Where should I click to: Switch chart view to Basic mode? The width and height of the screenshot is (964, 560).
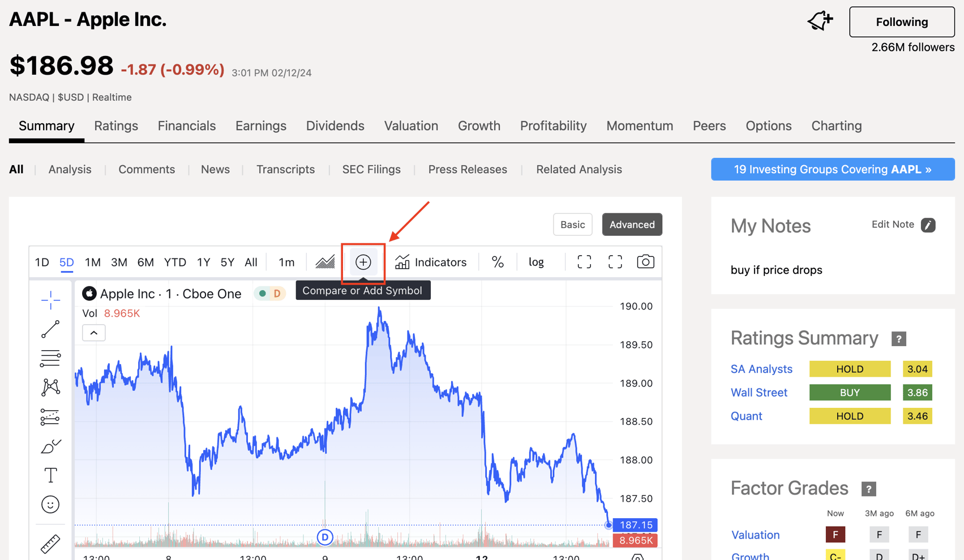click(572, 224)
